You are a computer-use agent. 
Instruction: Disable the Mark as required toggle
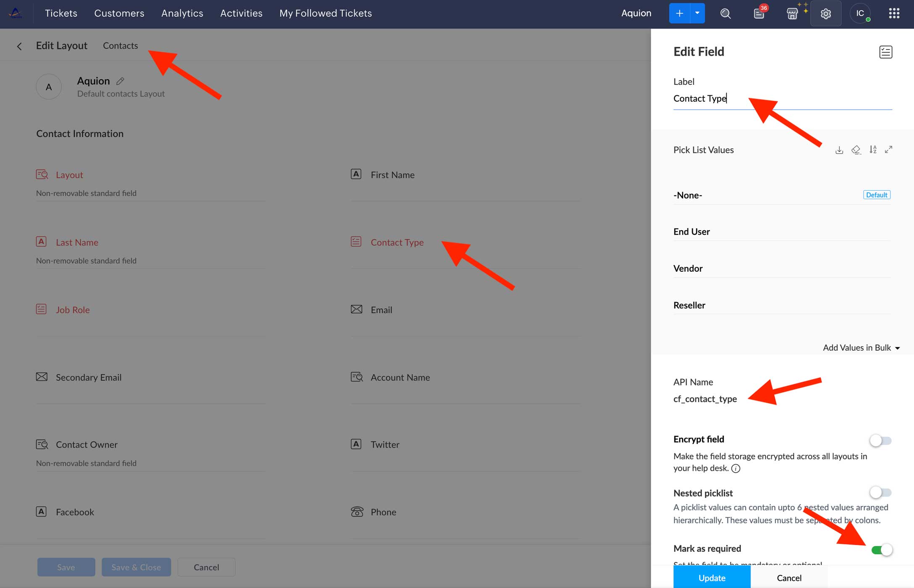pyautogui.click(x=882, y=549)
